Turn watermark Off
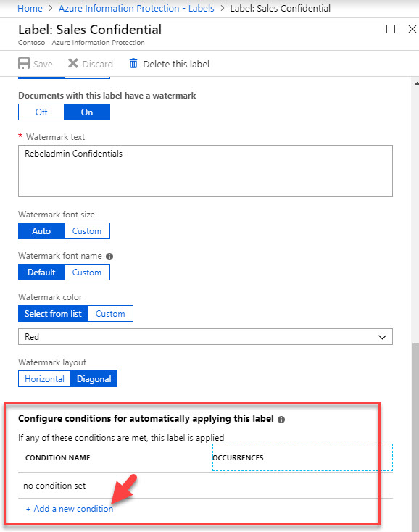Viewport: 419px width, 532px height. click(41, 112)
